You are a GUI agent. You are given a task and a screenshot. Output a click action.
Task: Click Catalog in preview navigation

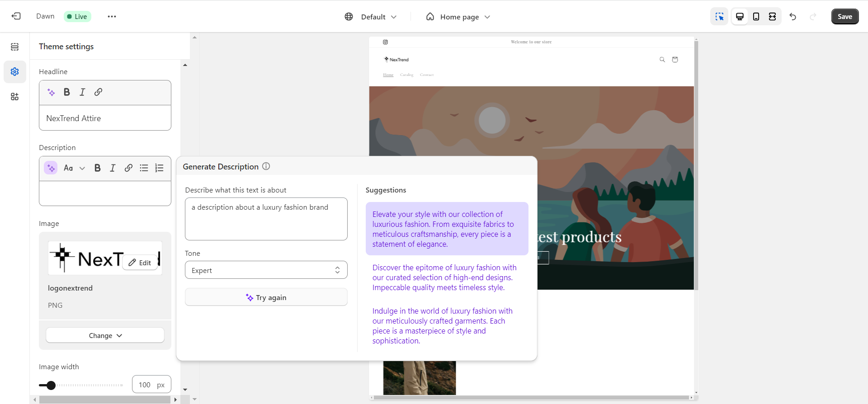click(407, 75)
